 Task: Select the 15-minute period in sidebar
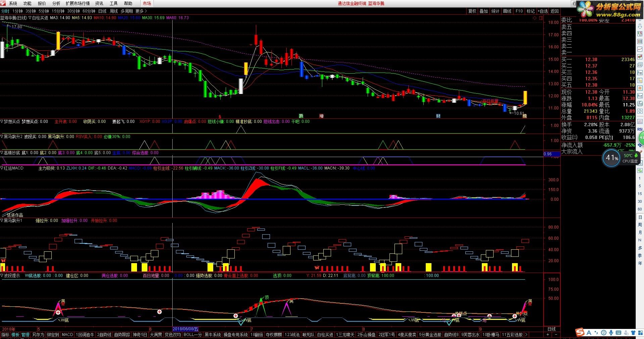pos(640,194)
